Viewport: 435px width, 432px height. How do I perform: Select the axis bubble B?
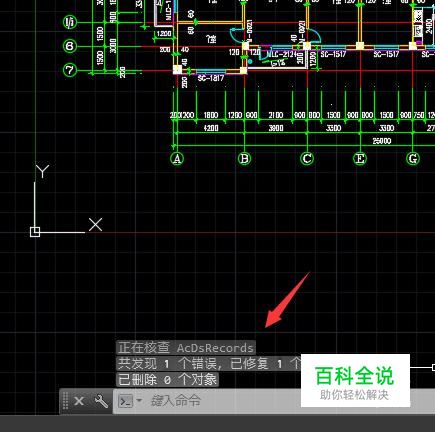(244, 159)
